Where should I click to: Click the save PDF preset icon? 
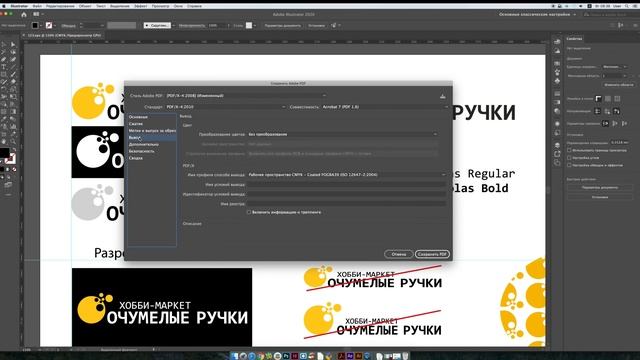442,96
